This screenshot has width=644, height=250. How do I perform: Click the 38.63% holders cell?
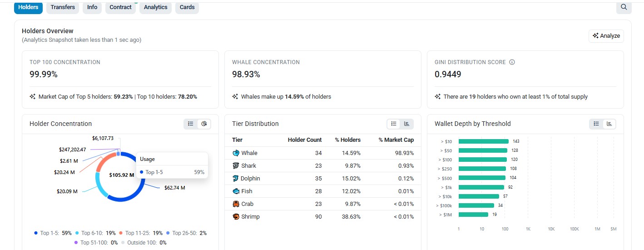coord(351,217)
